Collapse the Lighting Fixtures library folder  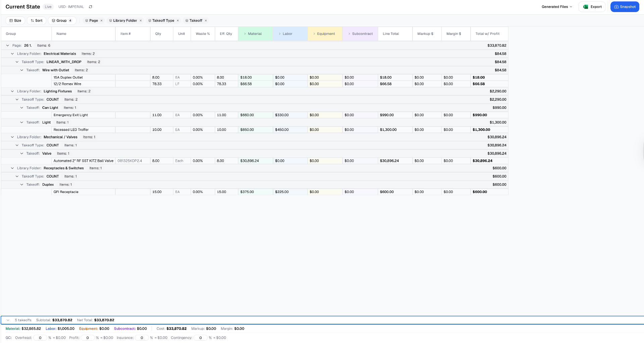click(12, 91)
